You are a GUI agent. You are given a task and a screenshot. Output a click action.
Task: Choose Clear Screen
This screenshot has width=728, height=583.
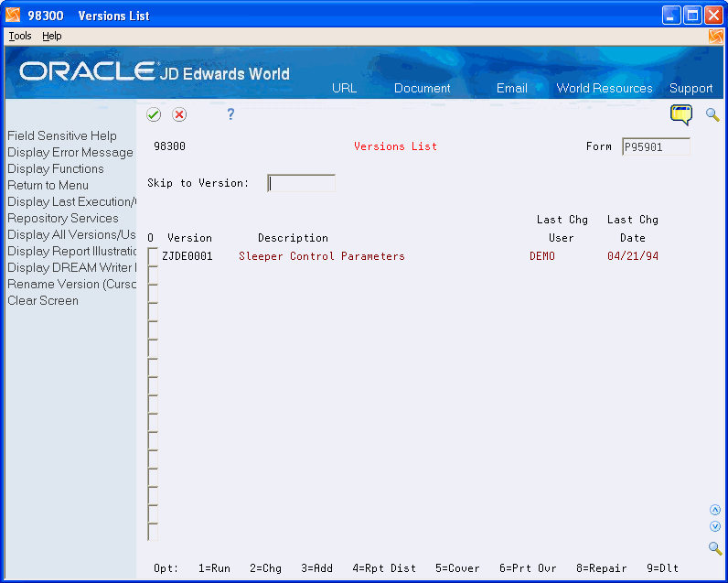point(43,300)
